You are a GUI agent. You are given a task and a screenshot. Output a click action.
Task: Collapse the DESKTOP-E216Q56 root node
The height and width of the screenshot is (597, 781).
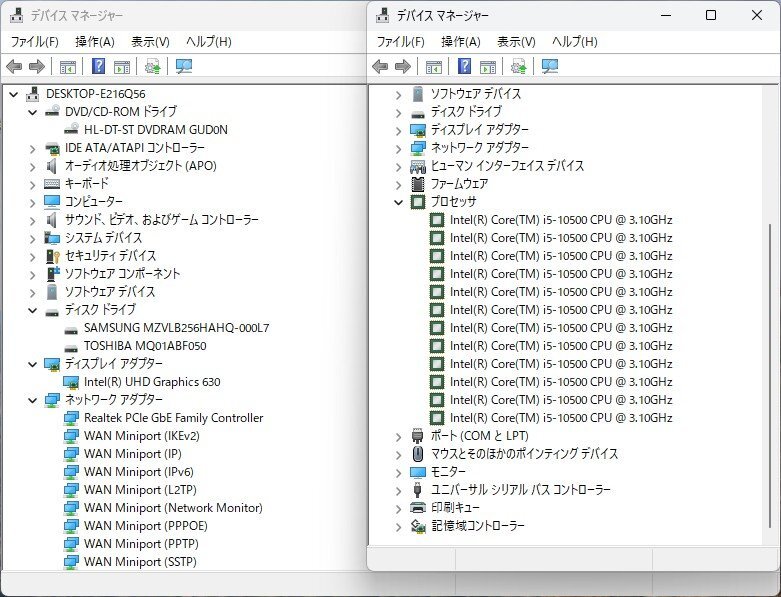click(x=13, y=94)
